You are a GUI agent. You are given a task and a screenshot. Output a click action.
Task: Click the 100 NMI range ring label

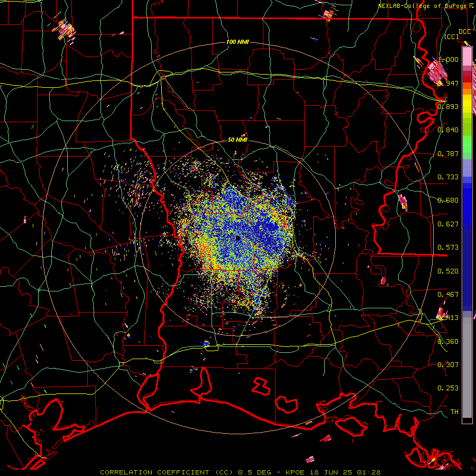237,42
